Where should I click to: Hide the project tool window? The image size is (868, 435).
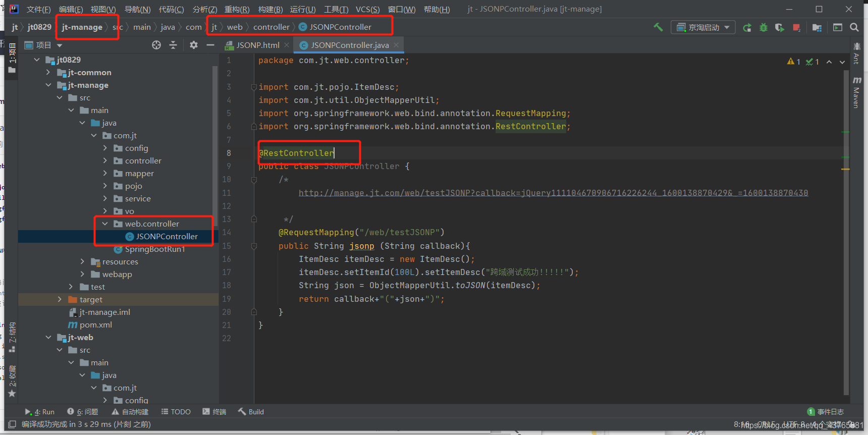(210, 45)
